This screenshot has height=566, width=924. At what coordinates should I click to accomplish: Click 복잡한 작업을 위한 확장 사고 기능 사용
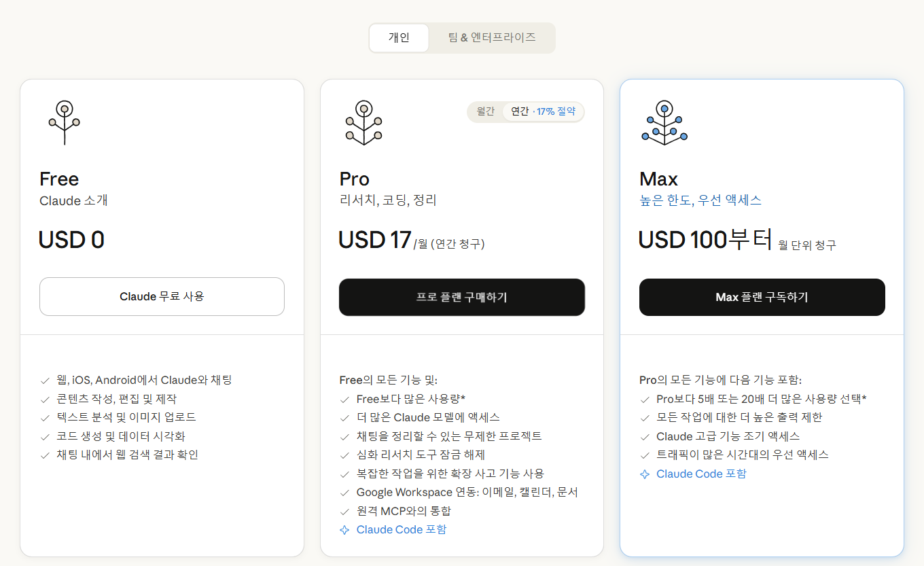coord(450,474)
